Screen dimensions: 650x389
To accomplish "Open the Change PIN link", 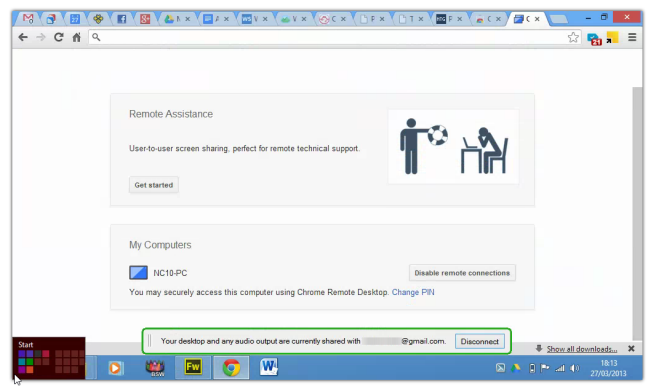I will pyautogui.click(x=413, y=292).
